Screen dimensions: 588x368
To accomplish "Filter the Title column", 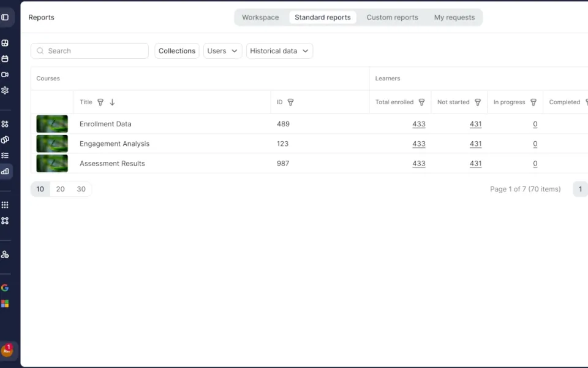I will click(x=100, y=102).
